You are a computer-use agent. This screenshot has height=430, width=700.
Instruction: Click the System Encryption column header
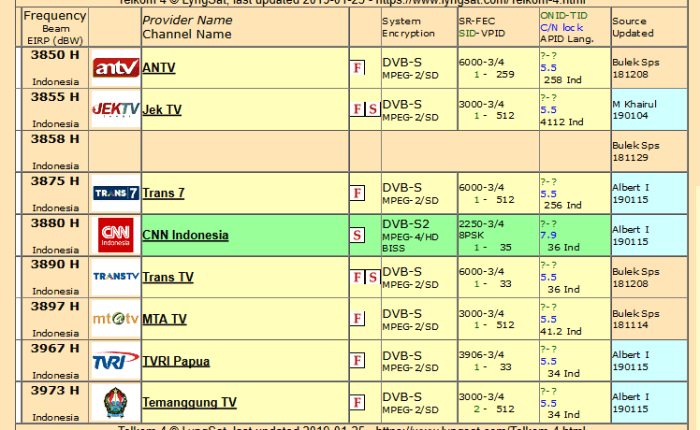click(419, 27)
